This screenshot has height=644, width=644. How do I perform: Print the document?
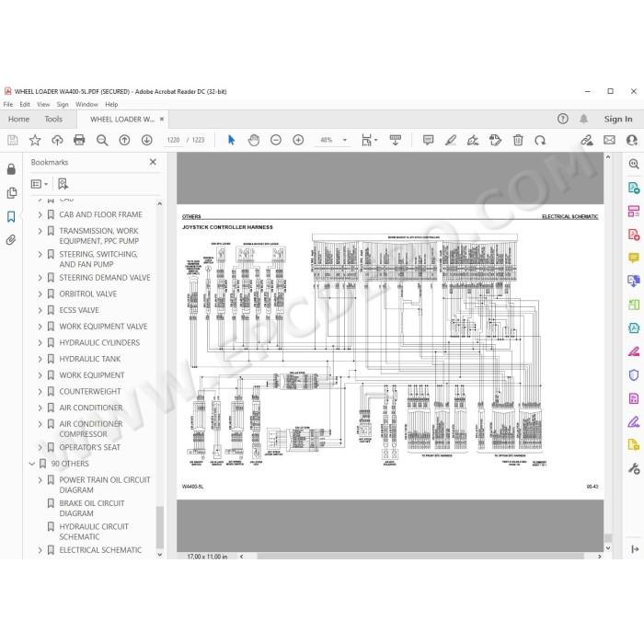tap(79, 141)
